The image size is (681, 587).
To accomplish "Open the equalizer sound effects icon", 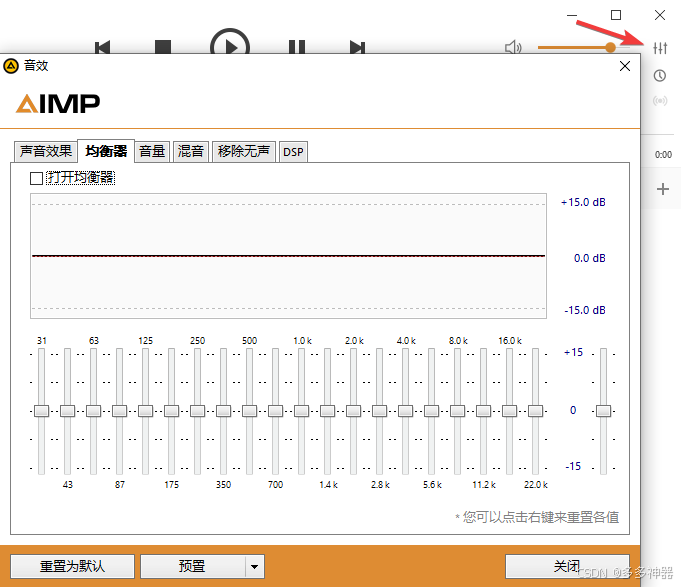I will point(660,48).
